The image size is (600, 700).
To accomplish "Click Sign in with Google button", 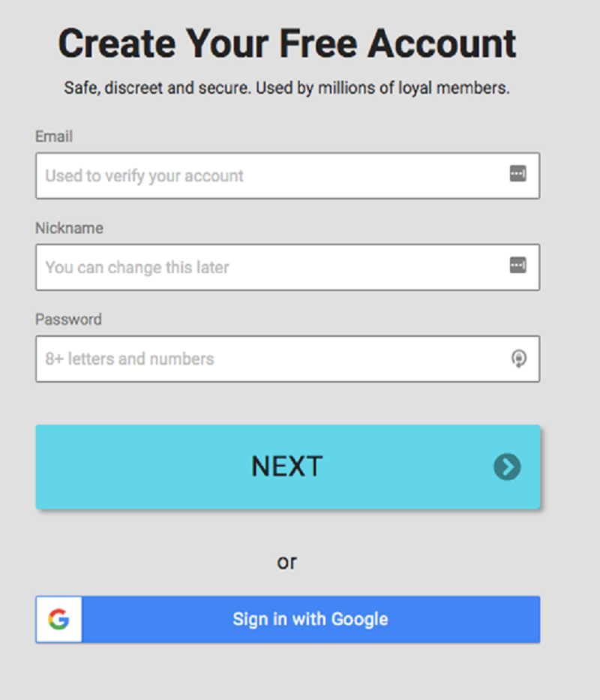I will click(x=287, y=619).
